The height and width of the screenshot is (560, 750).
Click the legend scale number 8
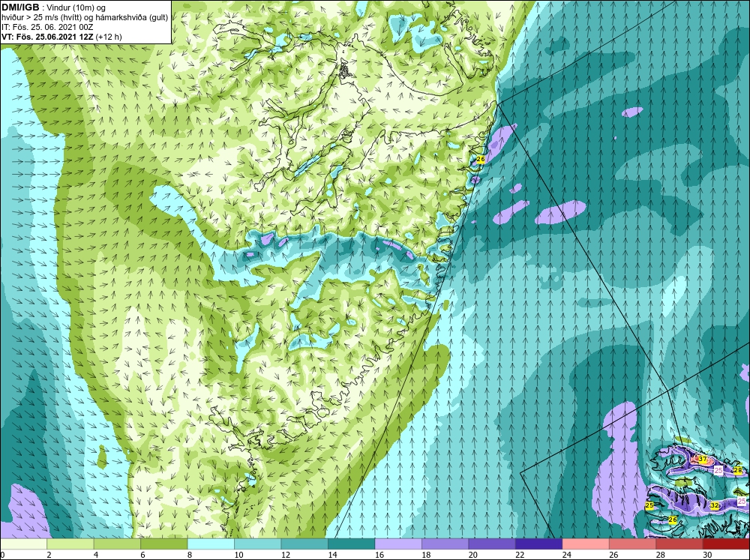[190, 555]
